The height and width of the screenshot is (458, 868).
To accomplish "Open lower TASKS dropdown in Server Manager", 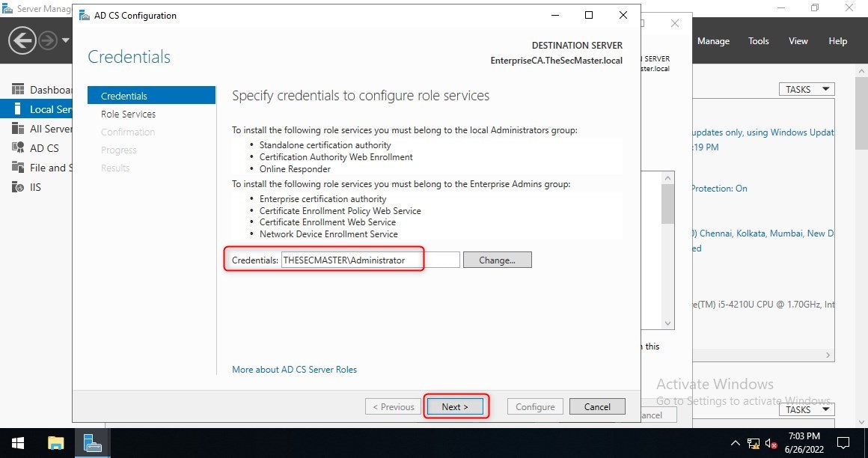I will coord(807,409).
